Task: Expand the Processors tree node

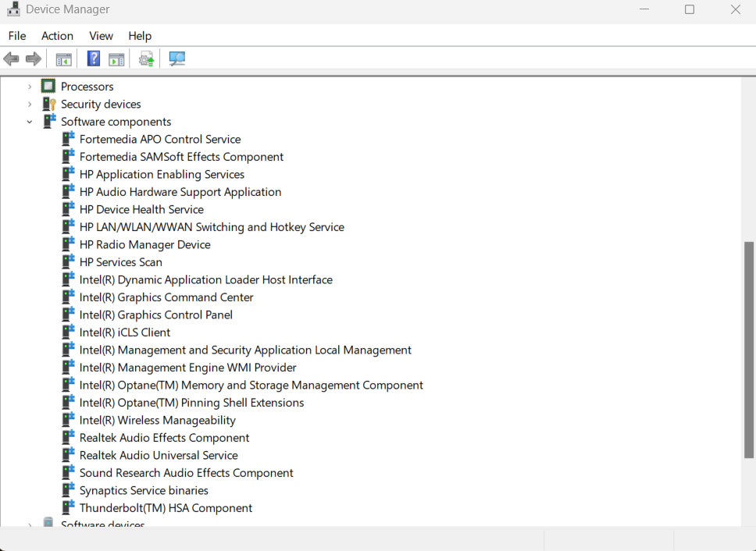Action: [30, 86]
